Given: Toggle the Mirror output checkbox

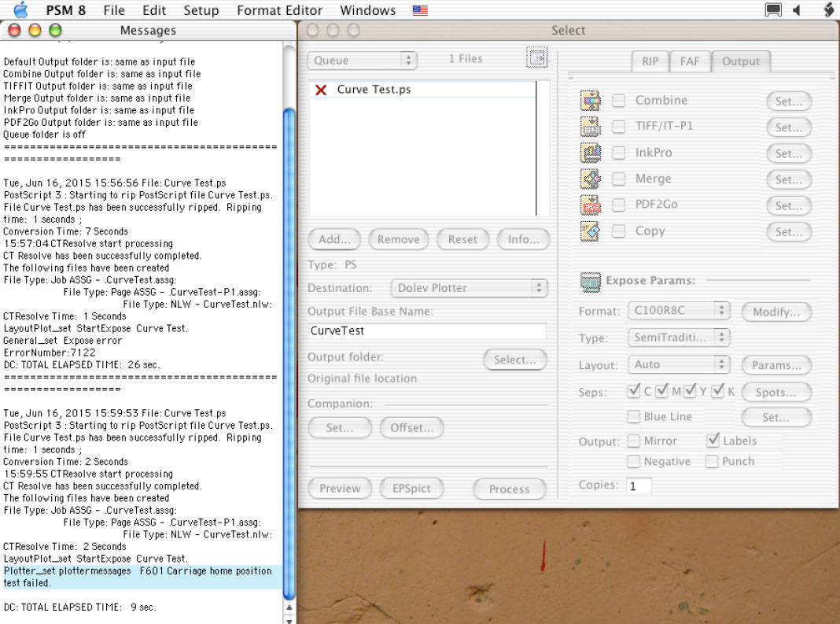Looking at the screenshot, I should point(634,441).
